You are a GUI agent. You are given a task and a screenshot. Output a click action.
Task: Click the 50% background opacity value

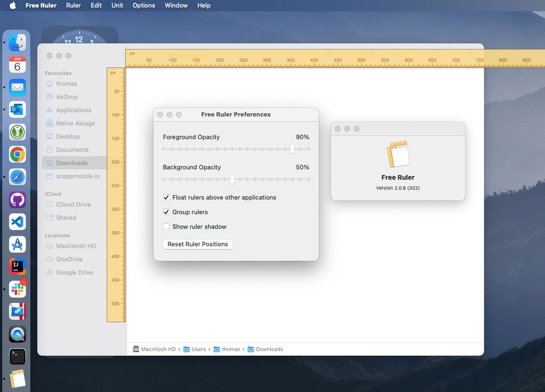302,167
